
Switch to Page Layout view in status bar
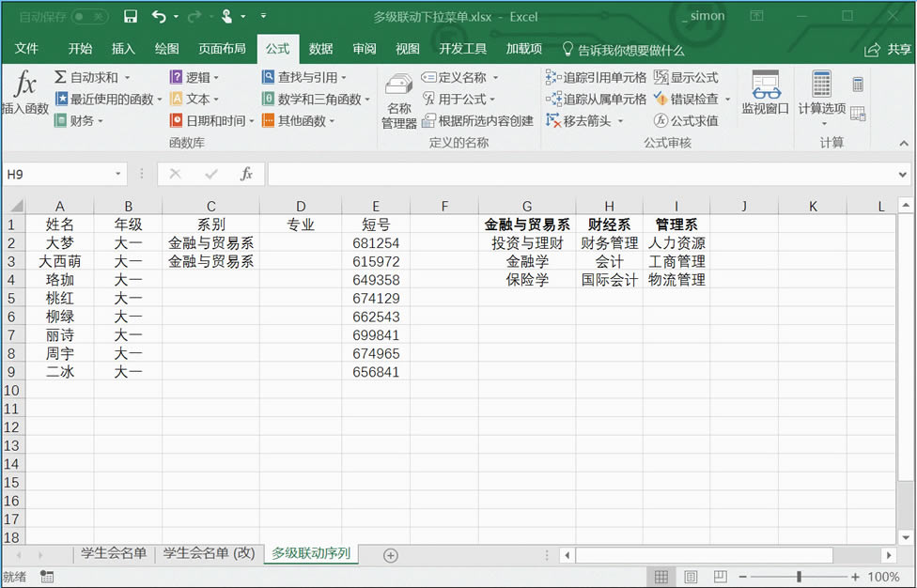(x=691, y=577)
